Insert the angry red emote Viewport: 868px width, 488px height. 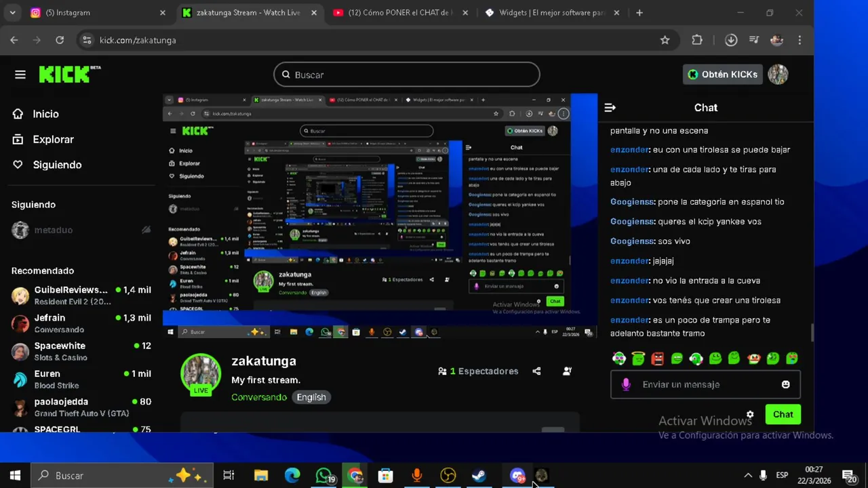tap(657, 358)
